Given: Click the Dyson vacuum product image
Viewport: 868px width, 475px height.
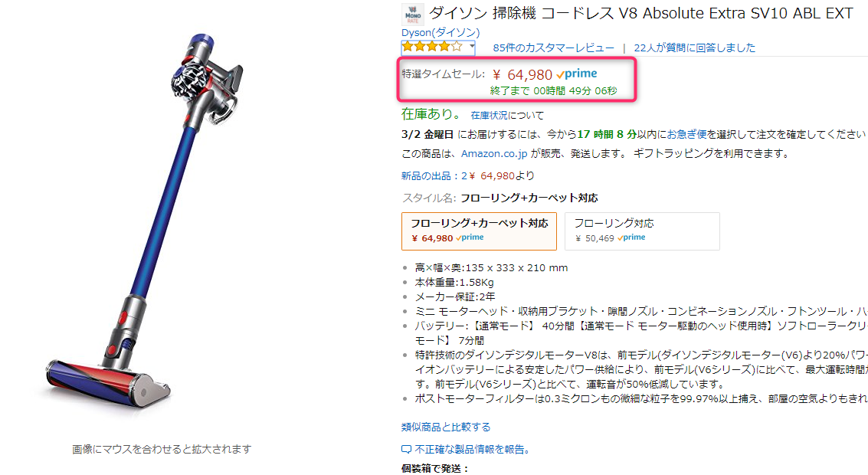Looking at the screenshot, I should pyautogui.click(x=145, y=221).
